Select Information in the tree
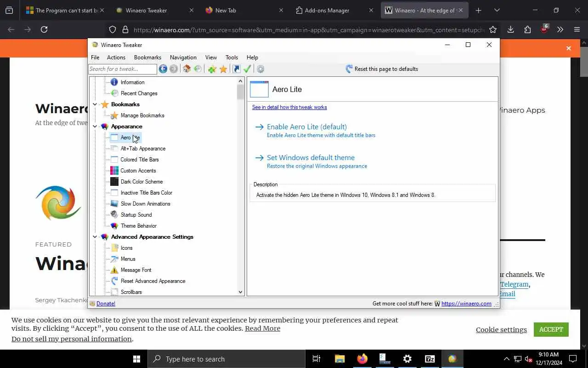 (x=132, y=82)
